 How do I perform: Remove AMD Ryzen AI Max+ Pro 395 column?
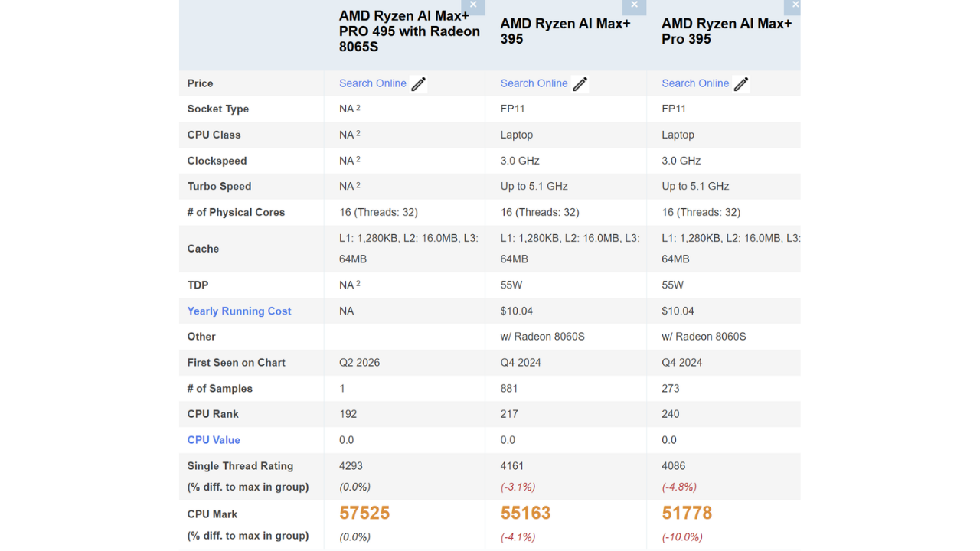(794, 6)
